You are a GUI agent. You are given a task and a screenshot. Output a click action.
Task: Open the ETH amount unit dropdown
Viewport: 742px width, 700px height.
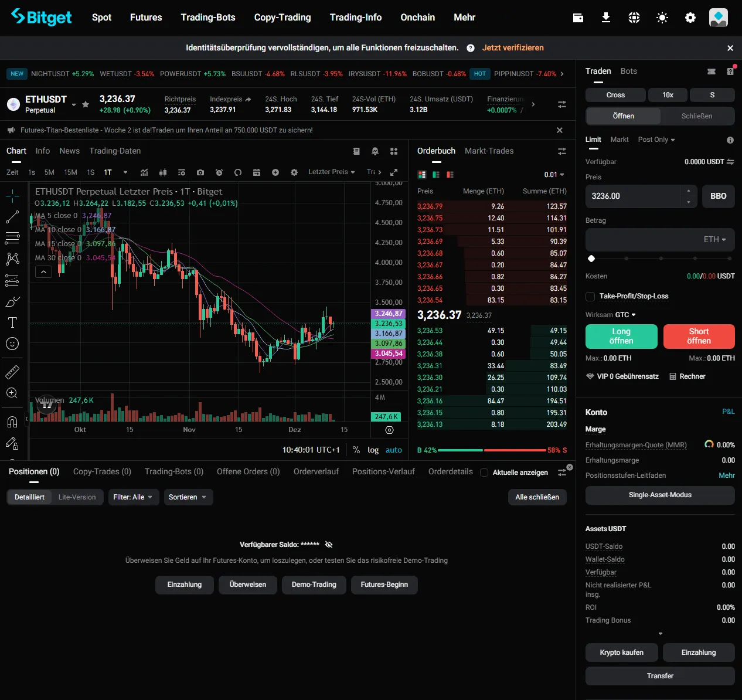[x=714, y=239]
